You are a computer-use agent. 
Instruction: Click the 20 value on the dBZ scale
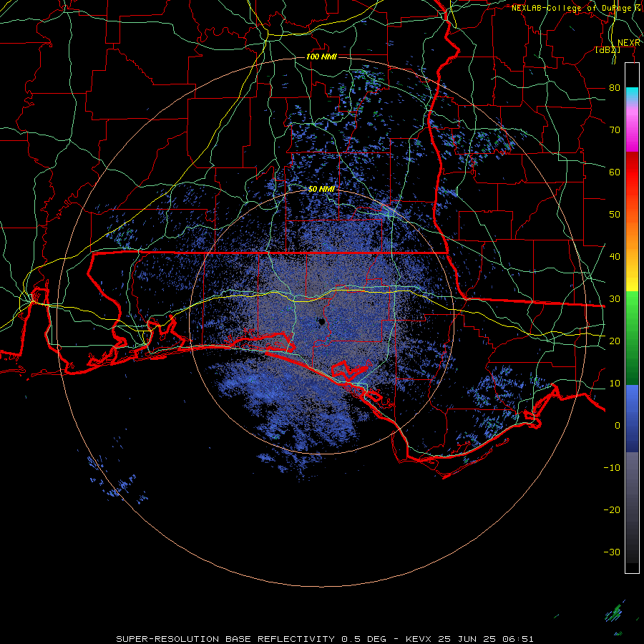615,341
